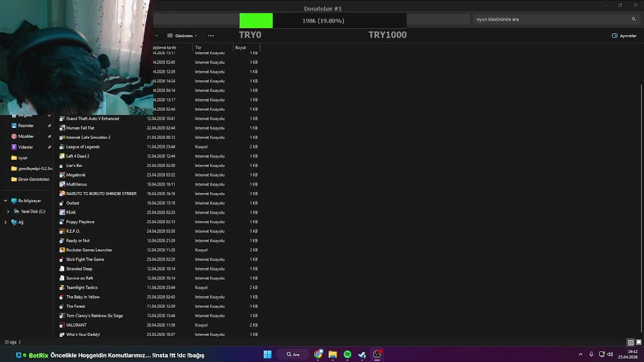Open the Görünüm view dropdown
Screen dimensions: 644x362
pyautogui.click(x=182, y=36)
